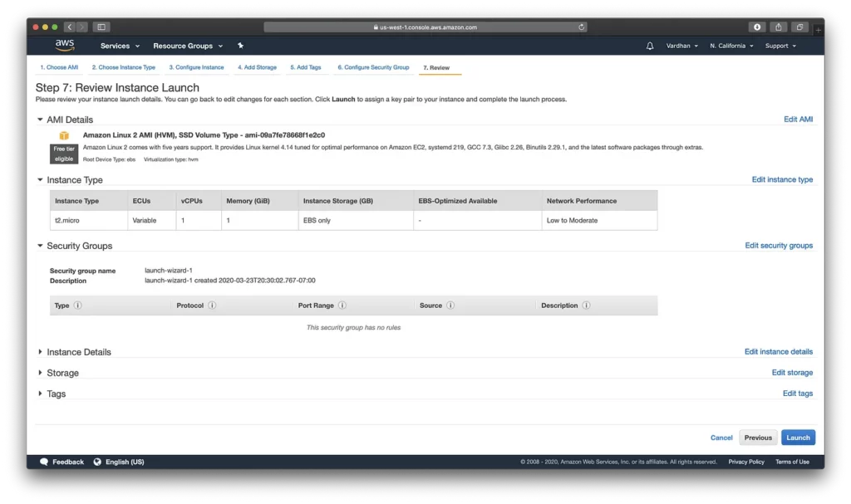
Task: Click info icon beside rules Description column
Action: tap(586, 306)
